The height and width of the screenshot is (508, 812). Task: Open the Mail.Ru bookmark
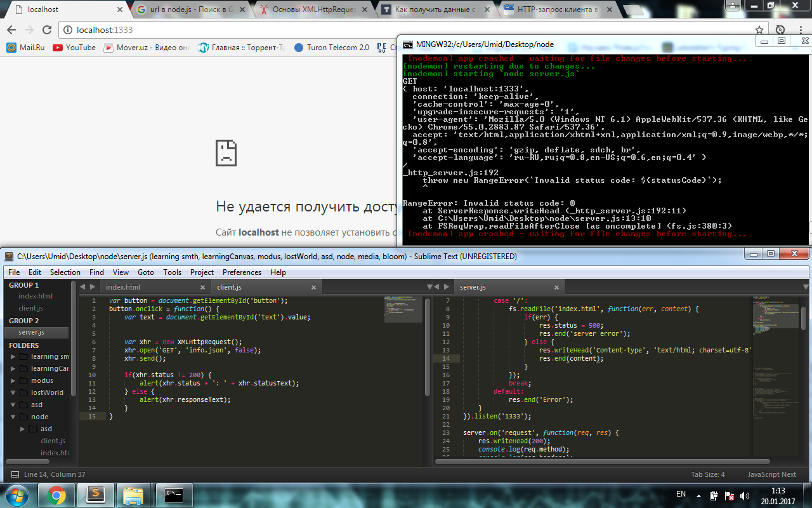(25, 48)
